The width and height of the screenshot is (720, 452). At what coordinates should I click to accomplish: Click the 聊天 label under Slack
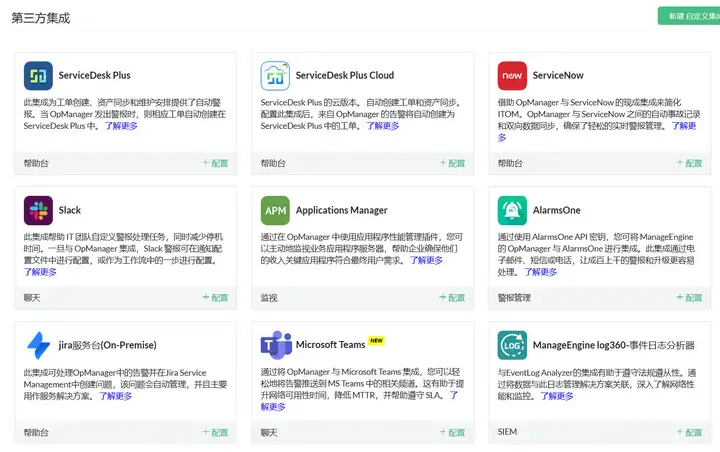coord(32,298)
